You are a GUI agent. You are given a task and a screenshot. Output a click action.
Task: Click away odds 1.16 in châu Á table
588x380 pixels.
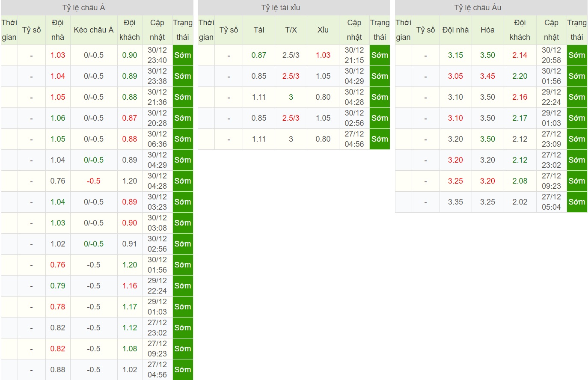click(x=130, y=286)
